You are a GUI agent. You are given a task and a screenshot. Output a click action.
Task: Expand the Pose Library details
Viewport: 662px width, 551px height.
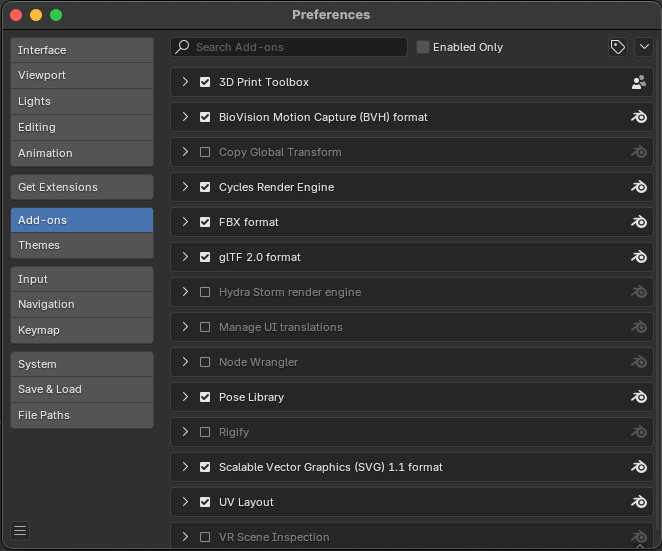(185, 397)
